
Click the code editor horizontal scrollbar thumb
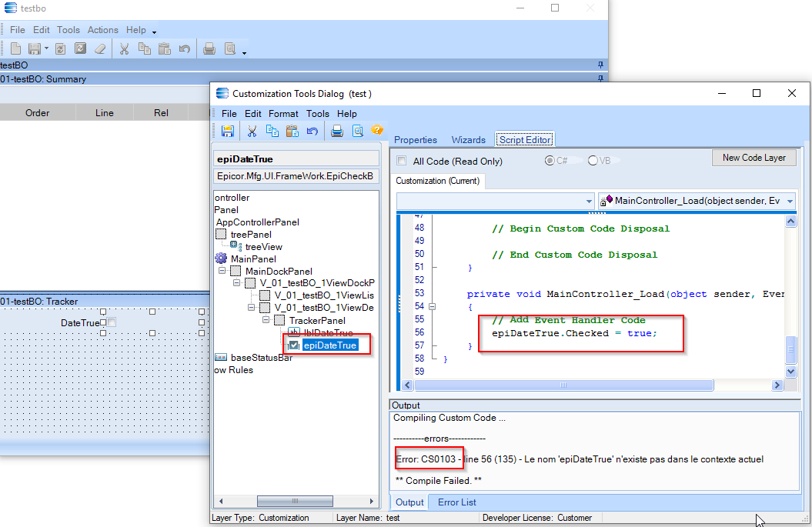[563, 385]
